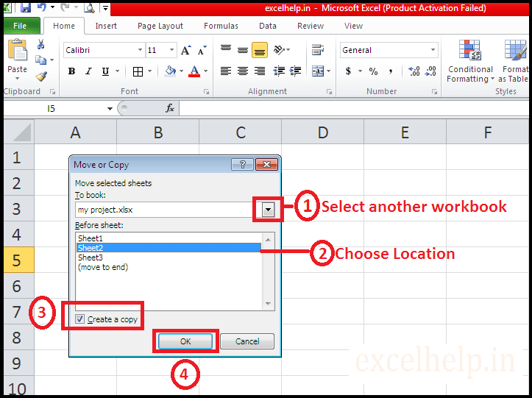Click the Wrap Text icon

point(318,50)
